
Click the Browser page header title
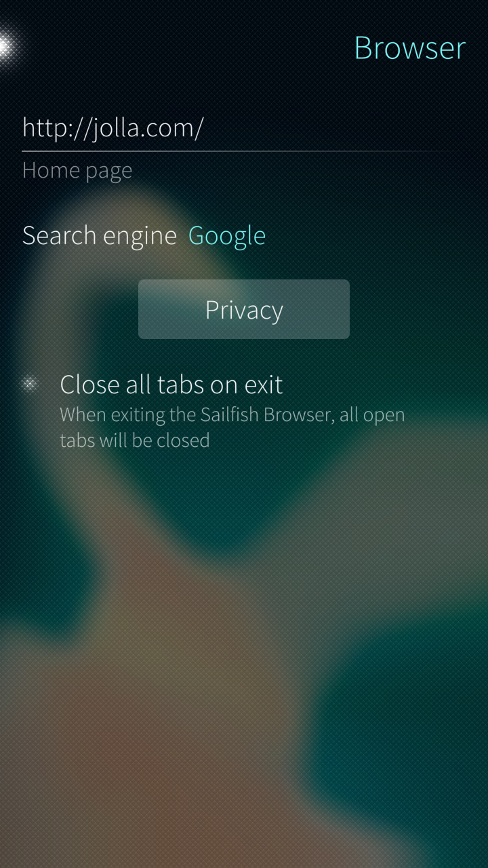[410, 48]
